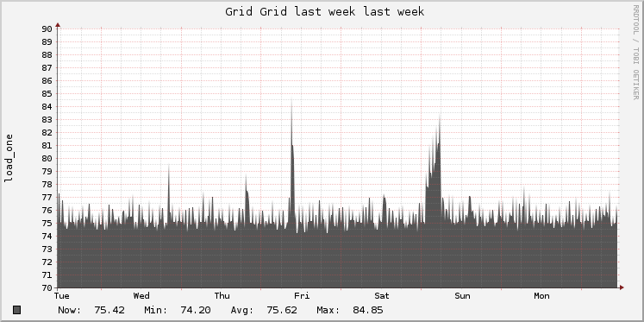Click the Max 84.85 value
644x322 pixels.
click(x=367, y=310)
